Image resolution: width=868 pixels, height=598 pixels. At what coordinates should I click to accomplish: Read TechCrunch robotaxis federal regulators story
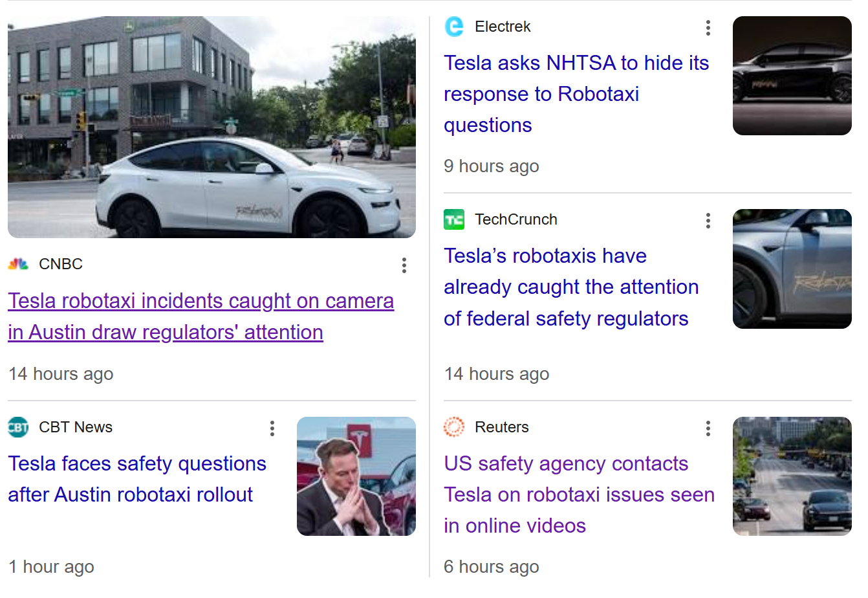click(570, 287)
